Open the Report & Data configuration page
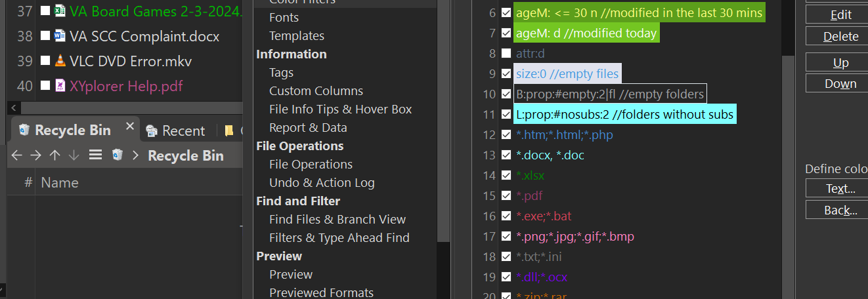Screen dimensions: 868x299 pos(308,128)
